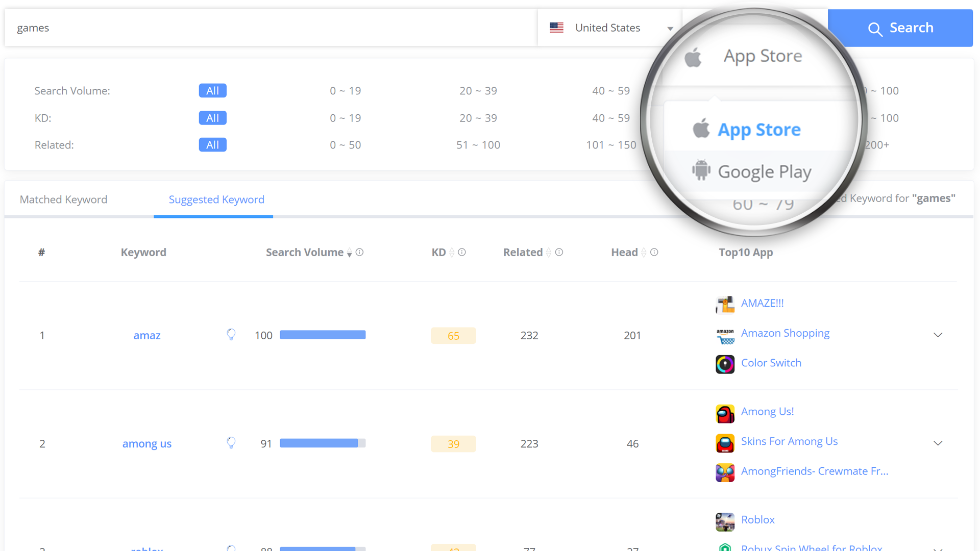Sort by the Search Volume column arrows
The height and width of the screenshot is (551, 980).
tap(349, 253)
